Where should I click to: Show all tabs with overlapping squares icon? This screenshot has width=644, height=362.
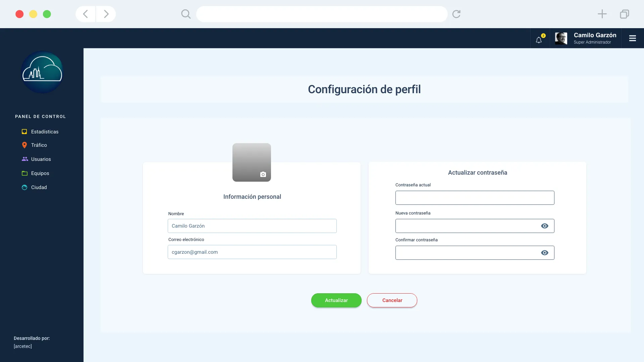point(624,14)
